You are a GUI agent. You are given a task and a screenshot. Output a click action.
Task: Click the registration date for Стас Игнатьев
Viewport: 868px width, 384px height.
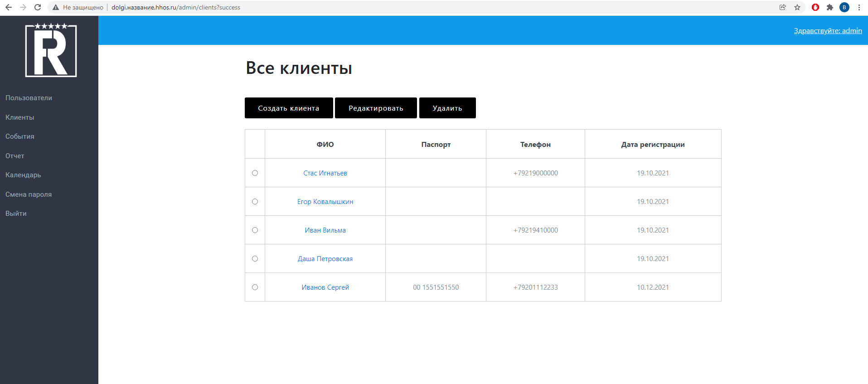click(x=653, y=173)
